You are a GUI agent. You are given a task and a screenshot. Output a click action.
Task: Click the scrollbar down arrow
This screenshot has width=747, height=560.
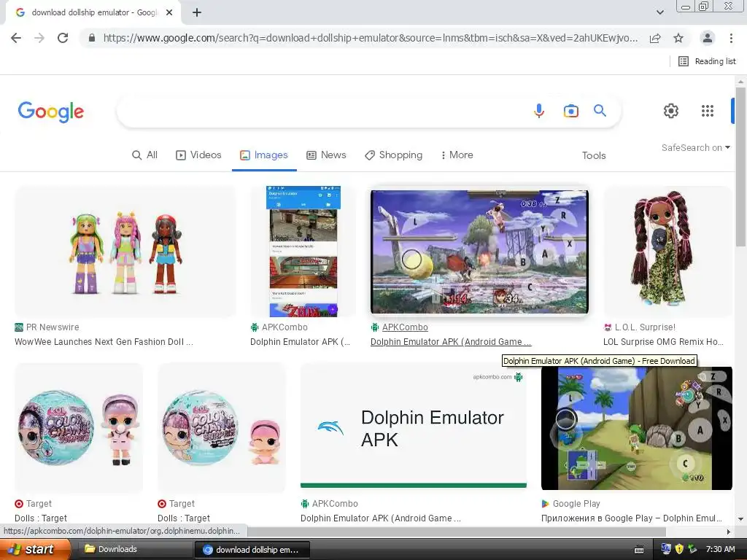click(x=741, y=519)
